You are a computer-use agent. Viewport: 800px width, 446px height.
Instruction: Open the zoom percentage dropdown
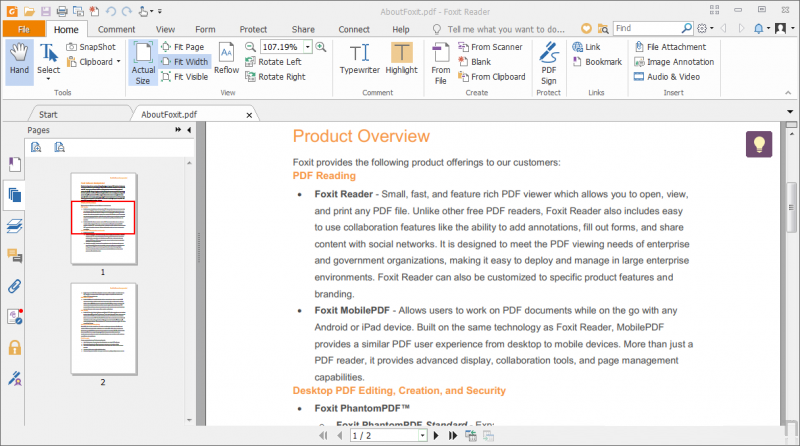(x=306, y=47)
